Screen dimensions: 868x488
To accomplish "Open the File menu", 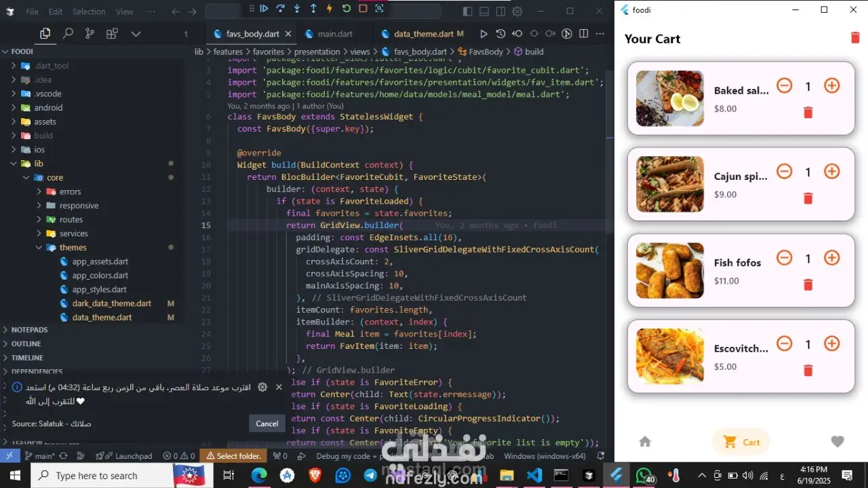I will pos(32,12).
